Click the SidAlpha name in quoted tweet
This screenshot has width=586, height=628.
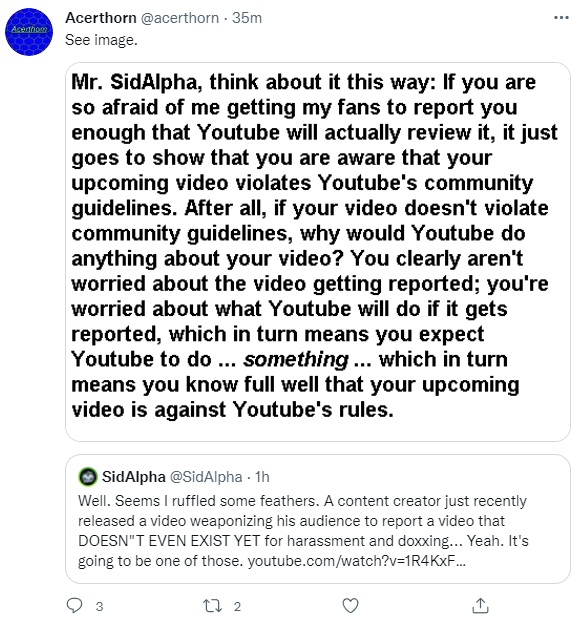[133, 477]
